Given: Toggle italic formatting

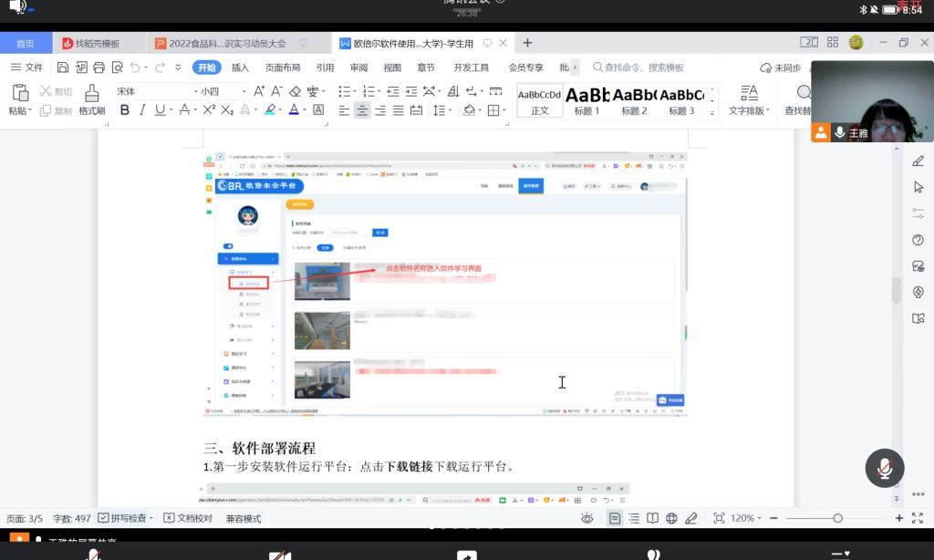Looking at the screenshot, I should pyautogui.click(x=142, y=110).
